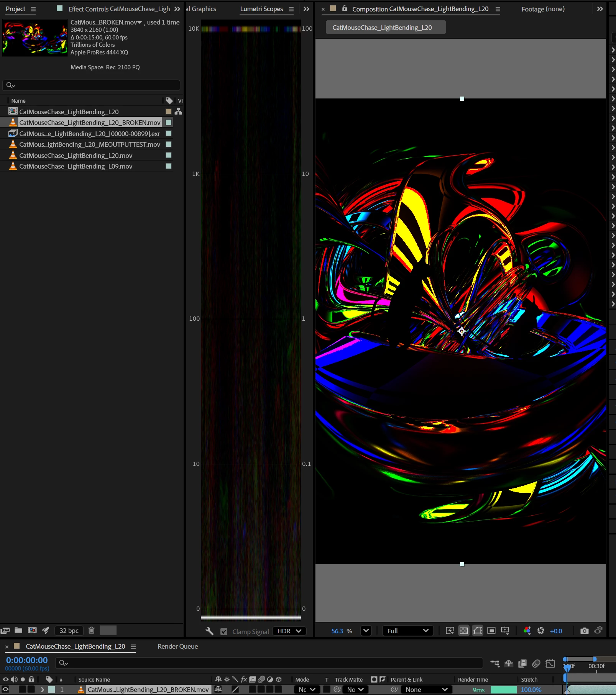Viewport: 616px width, 695px height.
Task: Uncheck the Clamp Signal checkbox
Action: (x=224, y=631)
